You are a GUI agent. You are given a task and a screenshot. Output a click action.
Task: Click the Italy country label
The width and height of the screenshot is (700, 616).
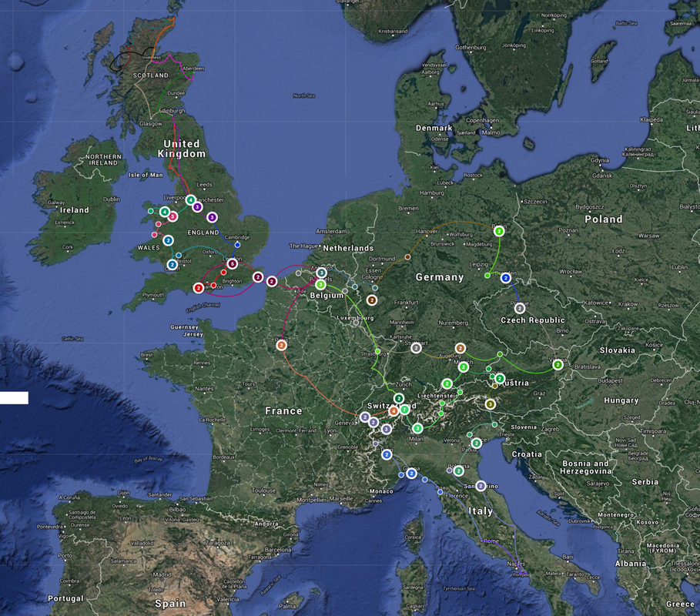tap(481, 511)
